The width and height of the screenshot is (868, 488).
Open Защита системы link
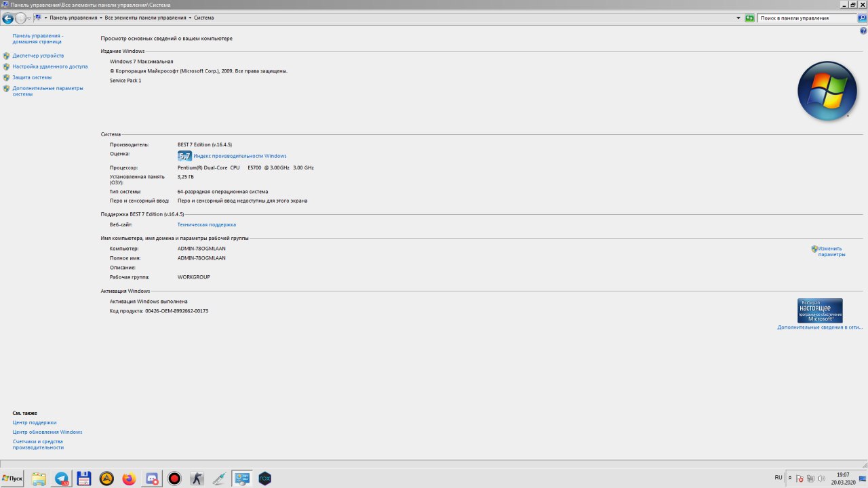click(x=32, y=77)
